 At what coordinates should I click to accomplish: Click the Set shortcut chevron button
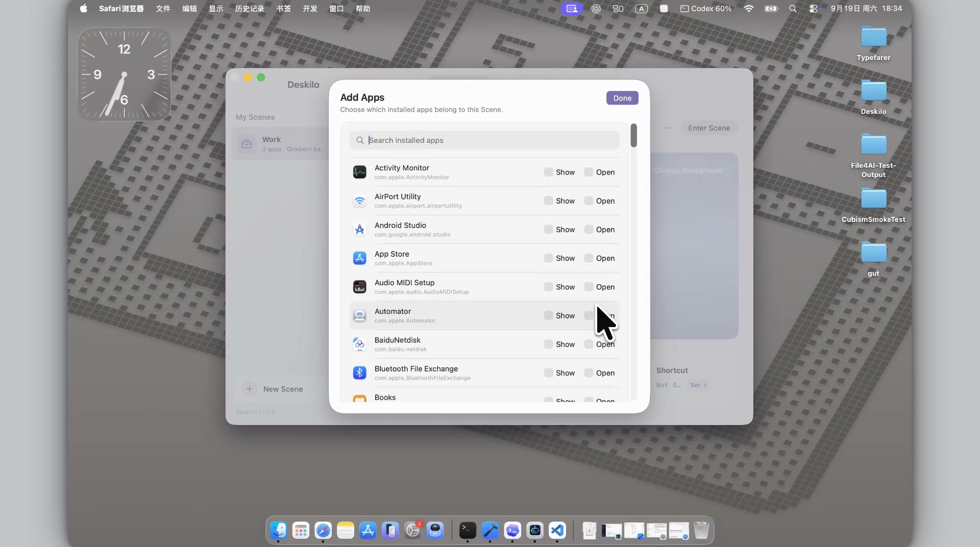pyautogui.click(x=698, y=385)
